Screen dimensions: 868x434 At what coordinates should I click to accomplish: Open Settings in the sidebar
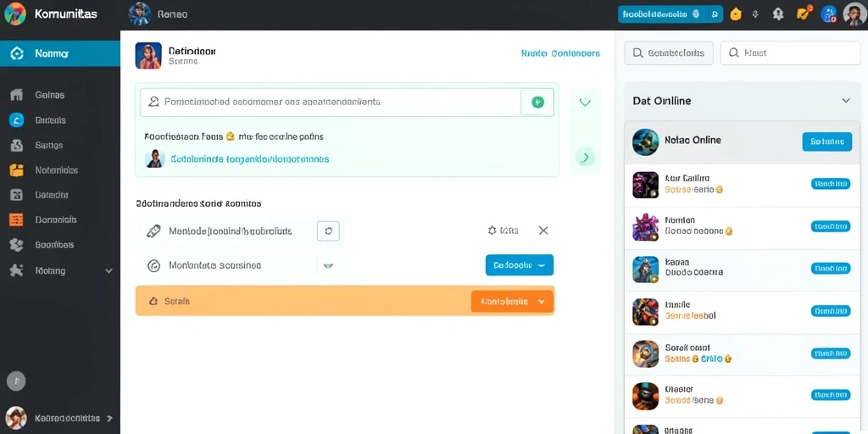[x=48, y=145]
